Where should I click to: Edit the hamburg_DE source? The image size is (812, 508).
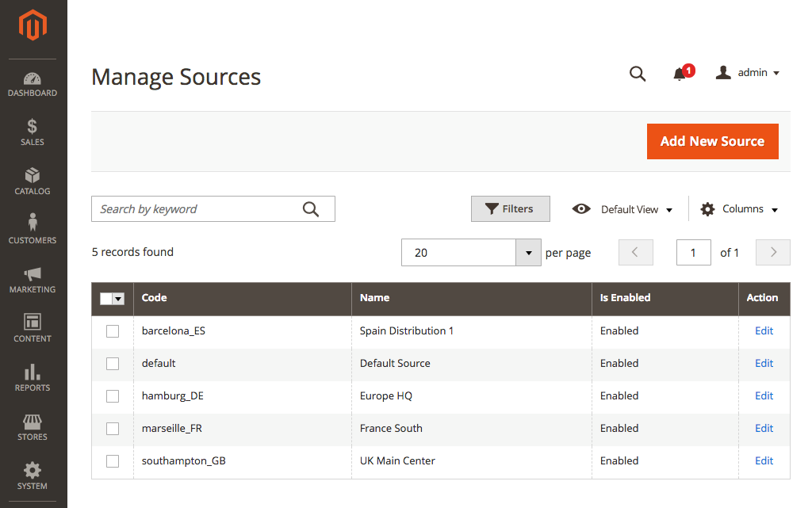pyautogui.click(x=763, y=395)
